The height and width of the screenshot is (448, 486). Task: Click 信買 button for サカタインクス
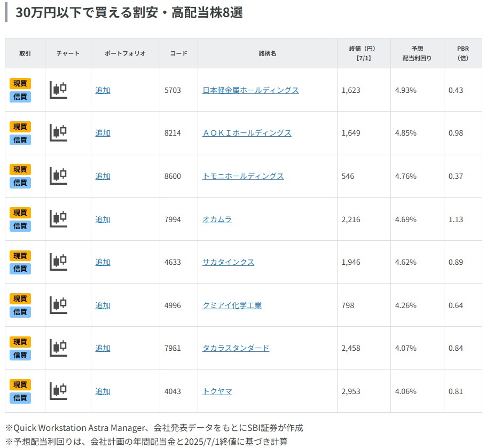tap(20, 269)
